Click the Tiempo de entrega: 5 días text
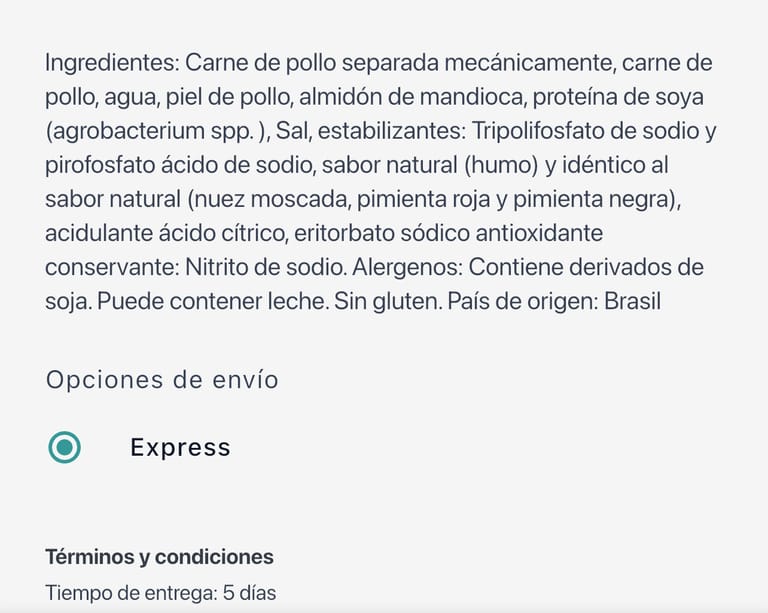768x613 pixels. (x=160, y=593)
